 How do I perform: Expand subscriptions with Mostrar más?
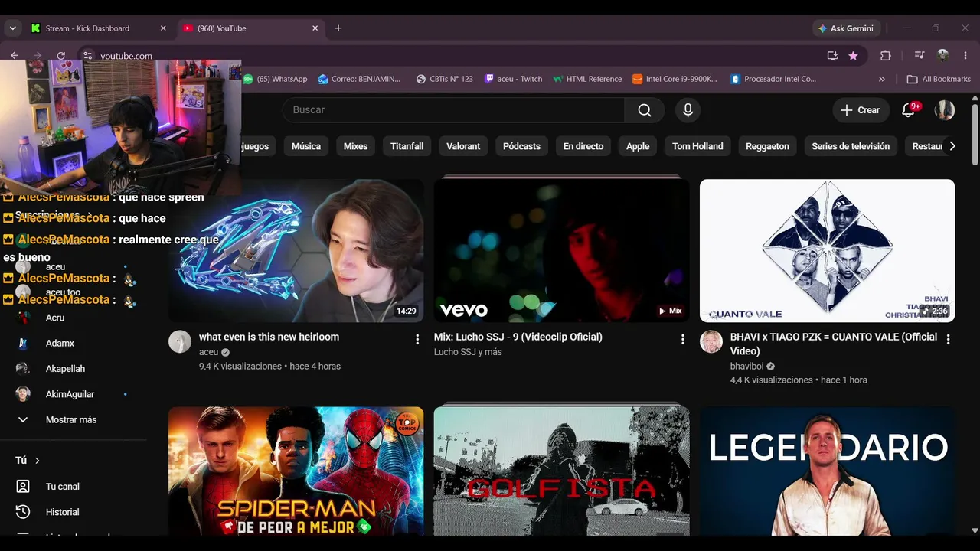pyautogui.click(x=71, y=420)
